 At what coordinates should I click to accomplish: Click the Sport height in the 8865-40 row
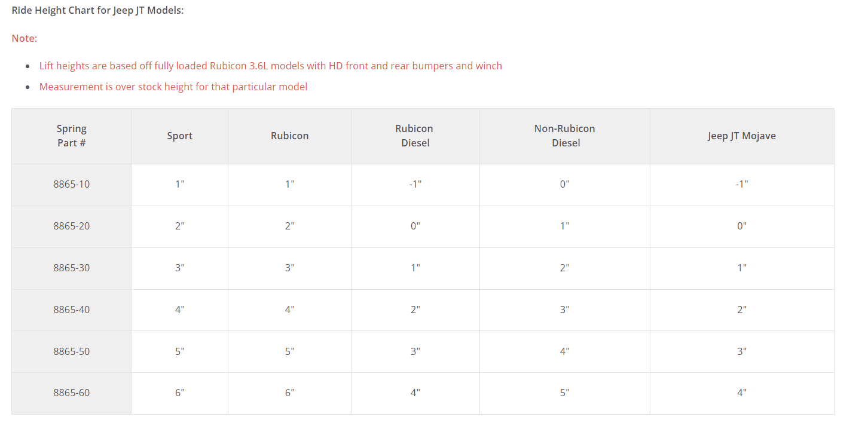[x=180, y=310]
